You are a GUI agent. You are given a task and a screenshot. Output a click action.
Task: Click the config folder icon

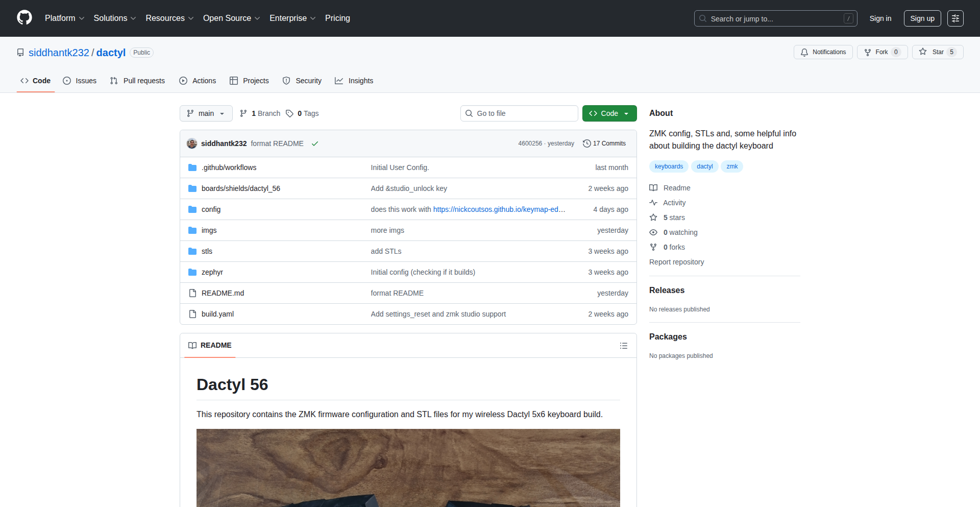pyautogui.click(x=192, y=209)
